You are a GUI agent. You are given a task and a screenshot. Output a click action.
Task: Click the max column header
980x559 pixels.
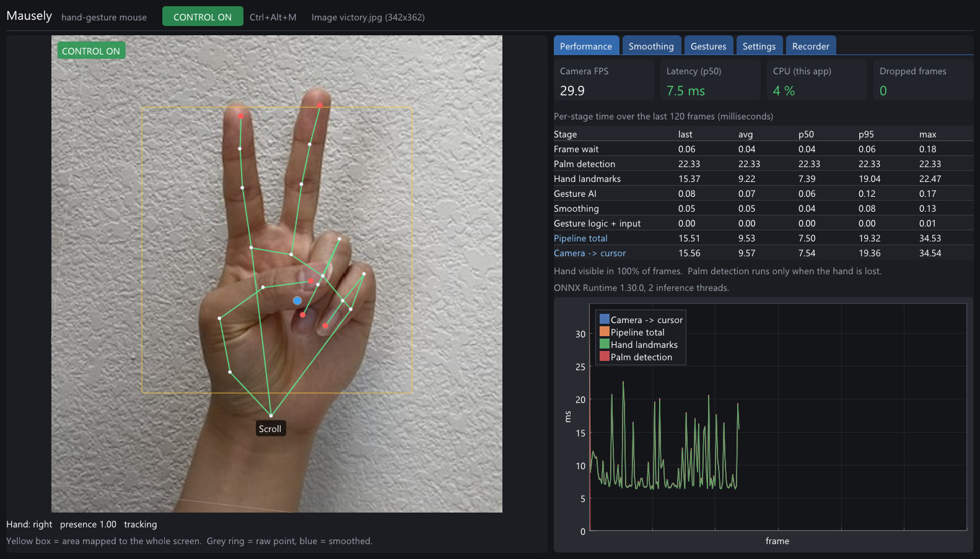pos(928,134)
